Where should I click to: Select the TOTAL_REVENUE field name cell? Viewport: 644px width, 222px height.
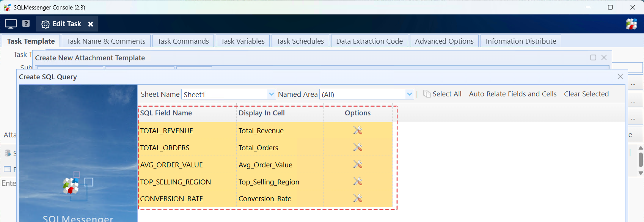[x=187, y=131]
